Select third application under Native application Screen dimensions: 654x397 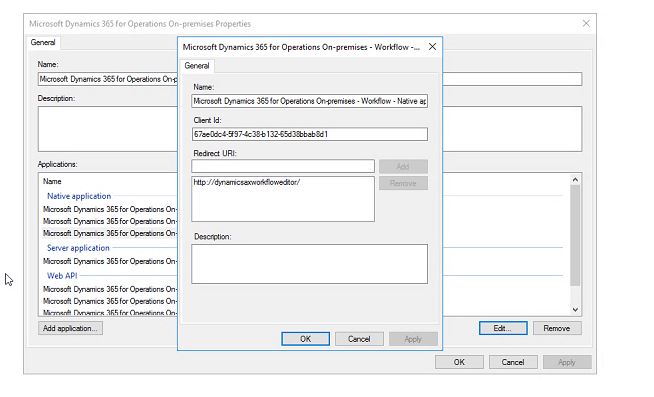click(110, 234)
